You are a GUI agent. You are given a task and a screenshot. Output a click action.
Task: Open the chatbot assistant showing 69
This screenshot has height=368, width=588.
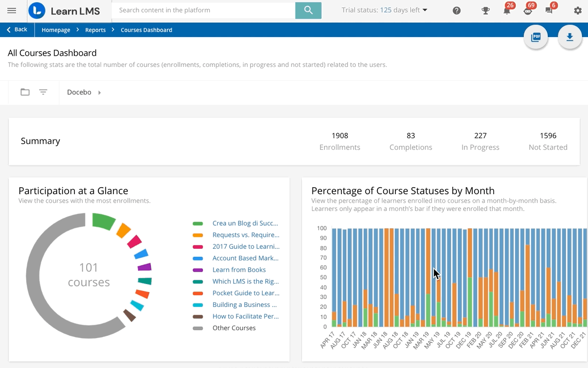click(x=527, y=11)
